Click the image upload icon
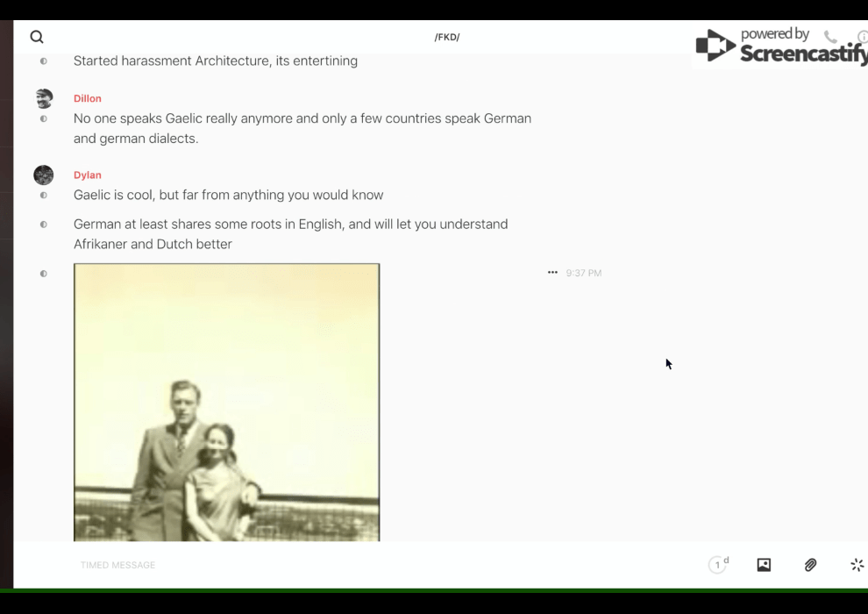The image size is (868, 614). (764, 565)
